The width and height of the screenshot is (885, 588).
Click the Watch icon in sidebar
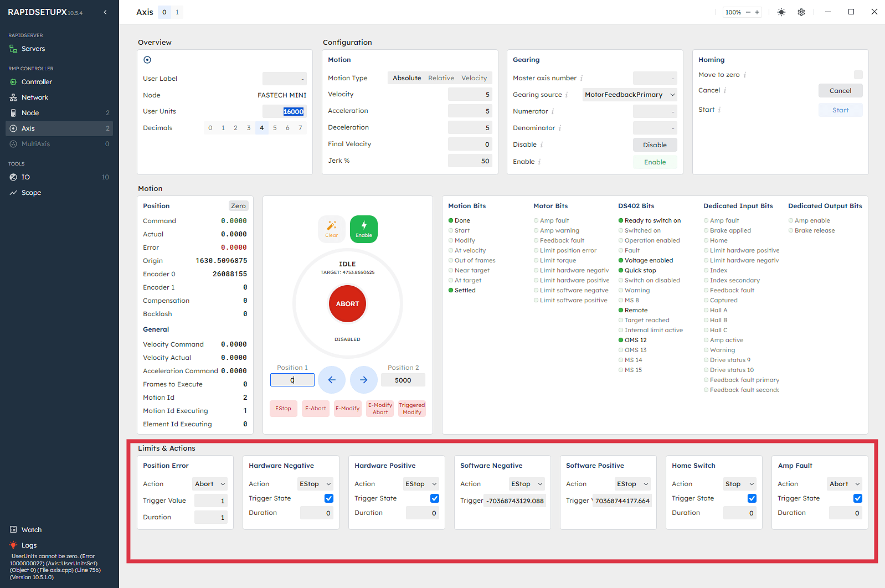[13, 530]
